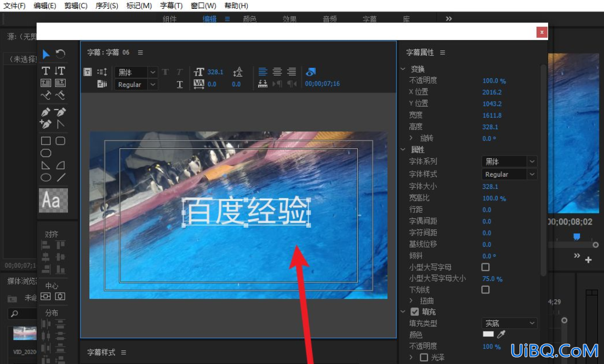Select the Add Anchor Point tool
The image size is (604, 364).
pyautogui.click(x=45, y=124)
